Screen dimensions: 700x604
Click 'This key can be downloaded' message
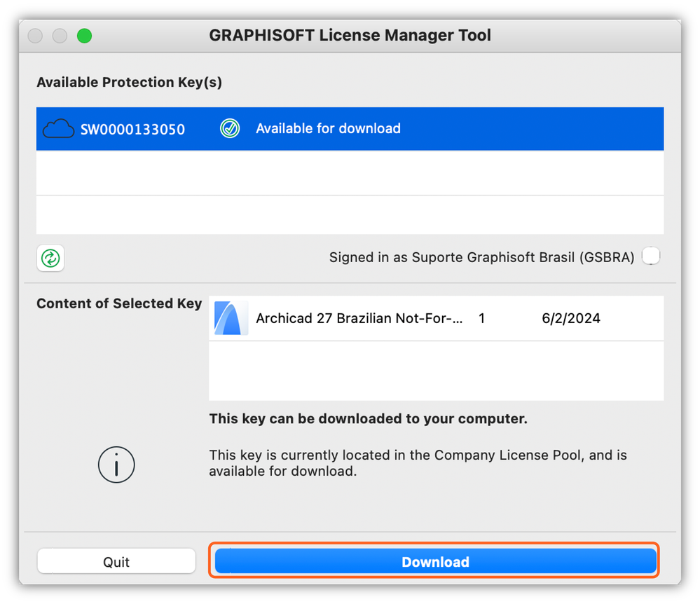click(x=369, y=418)
